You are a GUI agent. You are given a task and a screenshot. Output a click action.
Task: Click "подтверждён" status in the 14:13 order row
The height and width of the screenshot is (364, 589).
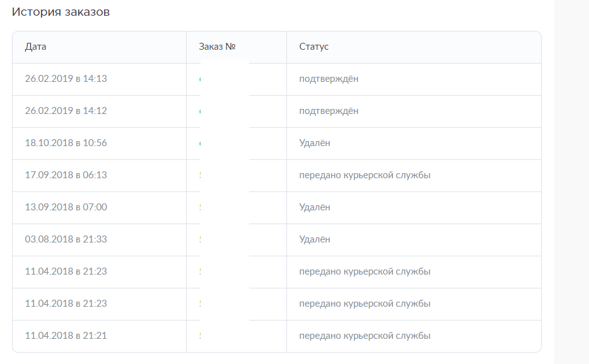329,79
